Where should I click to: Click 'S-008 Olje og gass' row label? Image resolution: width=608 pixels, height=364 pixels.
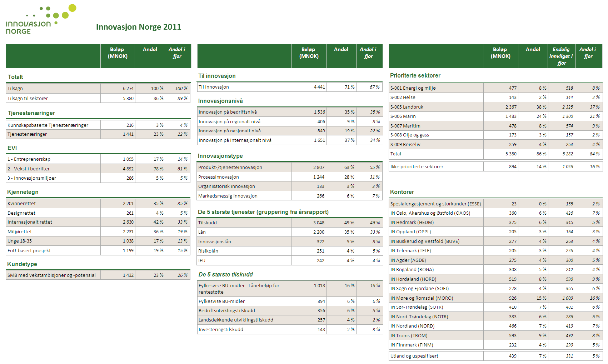pos(410,135)
